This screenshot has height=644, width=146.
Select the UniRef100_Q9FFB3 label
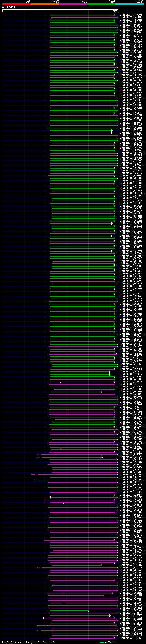tap(131, 600)
